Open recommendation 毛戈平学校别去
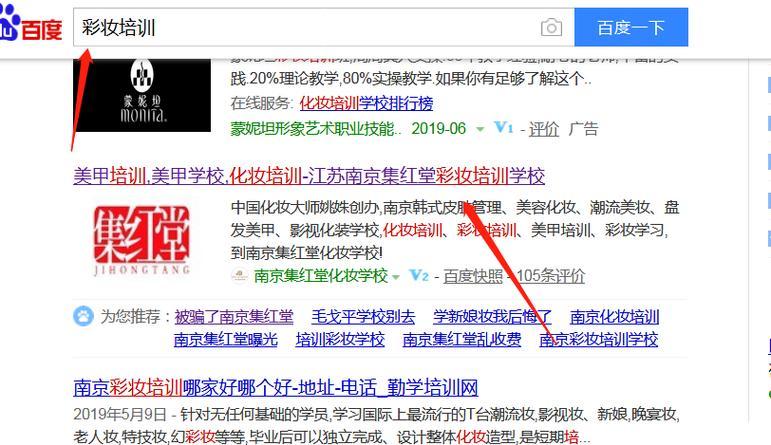 363,317
